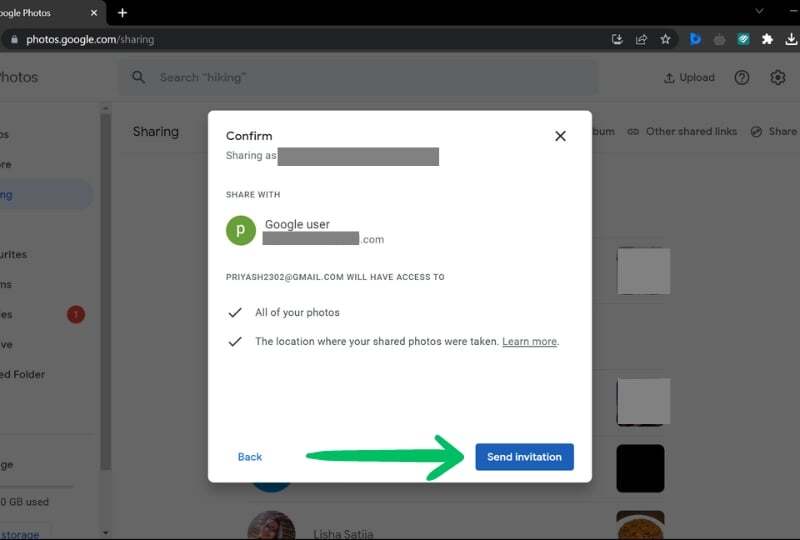Image resolution: width=800 pixels, height=540 pixels.
Task: Select the Sharing sidebar item
Action: coord(46,194)
